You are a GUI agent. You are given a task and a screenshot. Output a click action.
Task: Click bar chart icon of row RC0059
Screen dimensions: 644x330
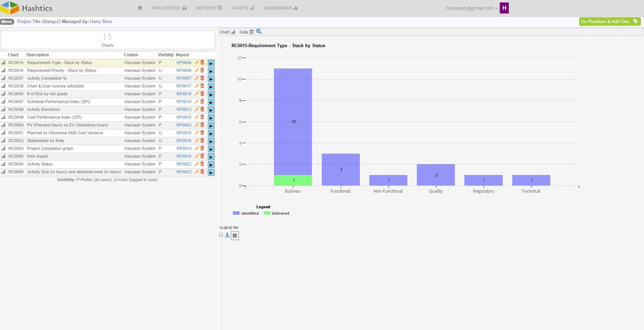pyautogui.click(x=3, y=172)
